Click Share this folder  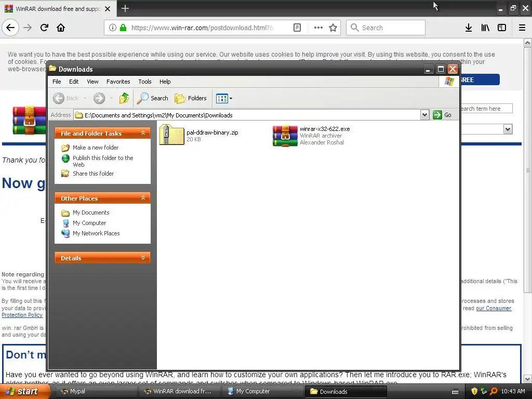pyautogui.click(x=94, y=174)
